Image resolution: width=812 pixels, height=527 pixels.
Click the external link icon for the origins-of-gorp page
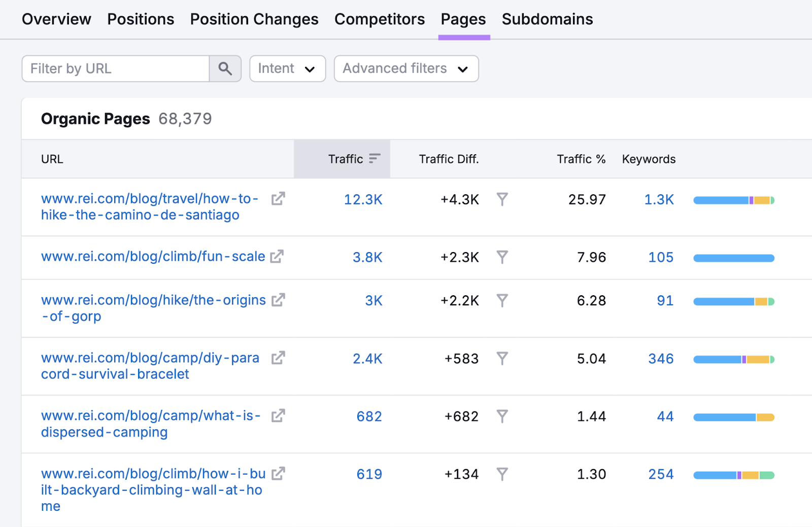(x=278, y=300)
